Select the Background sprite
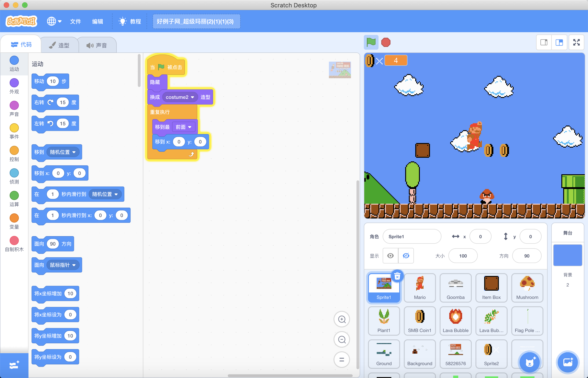Screen dimensions: 588x378 [x=420, y=354]
